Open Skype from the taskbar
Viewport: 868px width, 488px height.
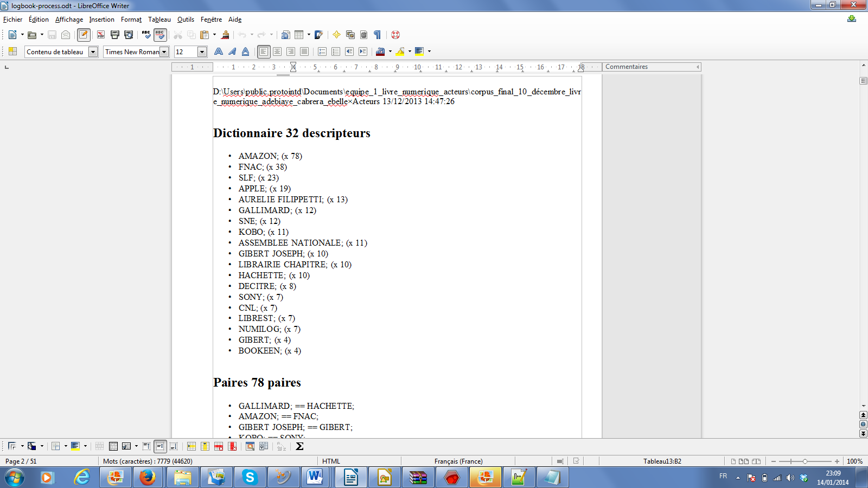pyautogui.click(x=250, y=478)
